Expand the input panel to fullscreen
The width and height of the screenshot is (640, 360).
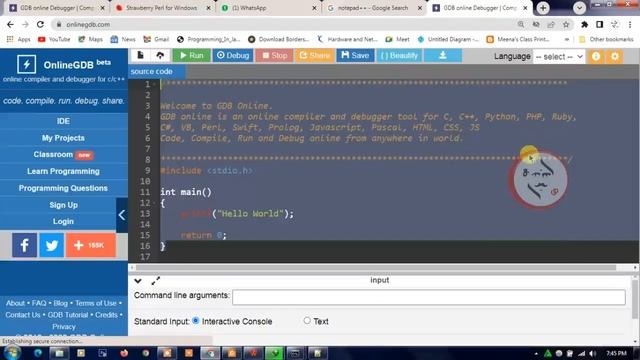coord(156,281)
